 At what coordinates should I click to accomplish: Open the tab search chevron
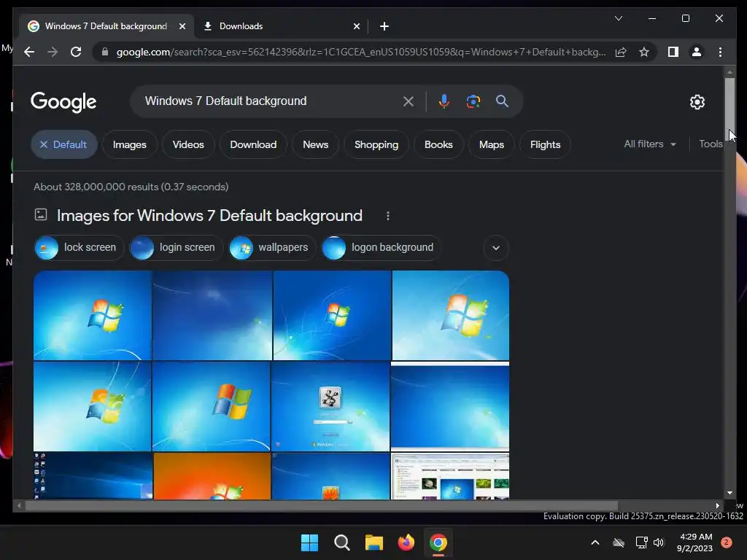pos(619,18)
